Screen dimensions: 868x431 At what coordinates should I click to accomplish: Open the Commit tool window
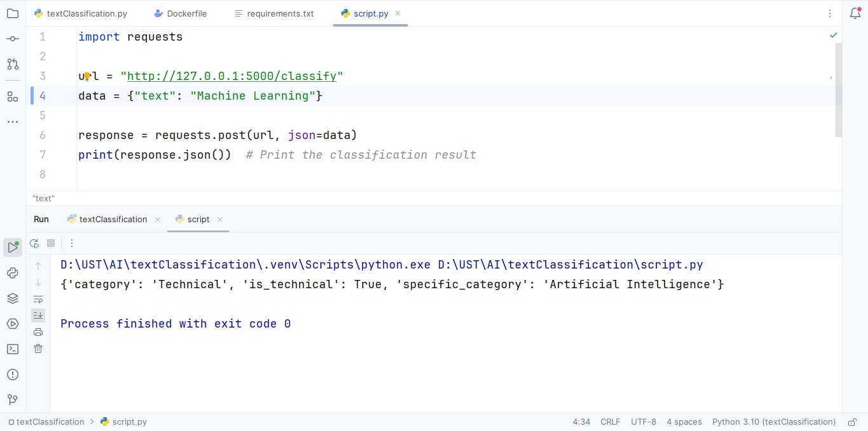click(13, 39)
